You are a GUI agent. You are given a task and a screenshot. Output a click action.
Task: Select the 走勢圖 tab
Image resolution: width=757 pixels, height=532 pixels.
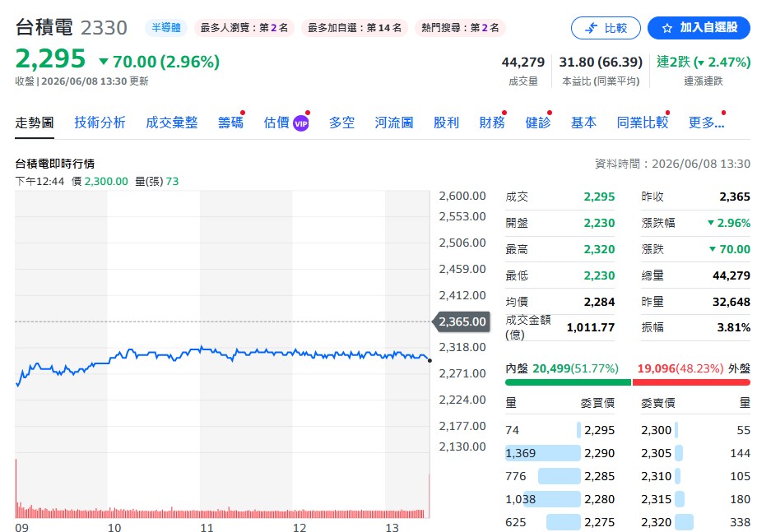(x=35, y=123)
